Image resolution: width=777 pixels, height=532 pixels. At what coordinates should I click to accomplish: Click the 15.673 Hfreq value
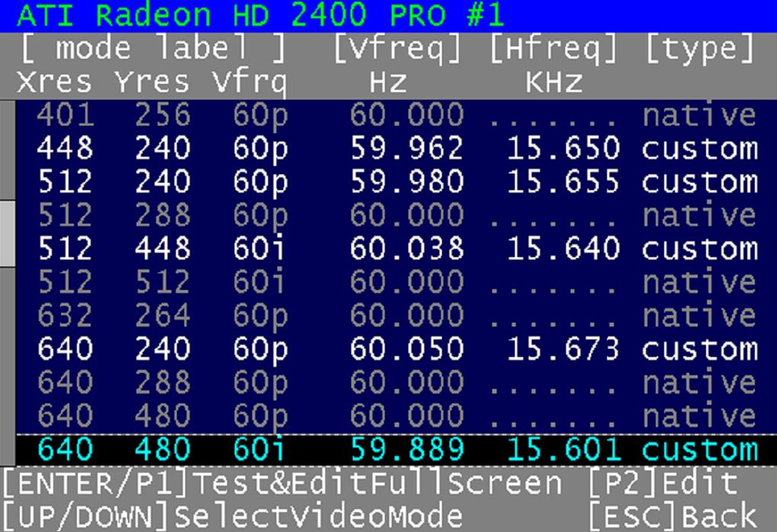point(564,349)
